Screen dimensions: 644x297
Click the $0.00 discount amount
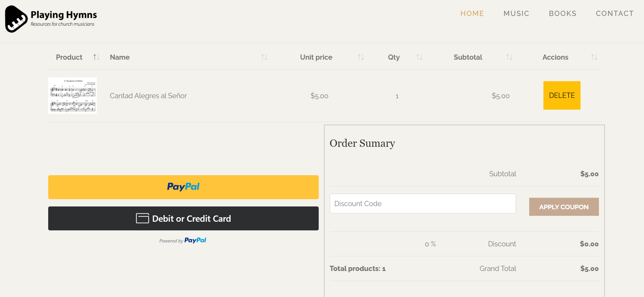[x=589, y=244]
